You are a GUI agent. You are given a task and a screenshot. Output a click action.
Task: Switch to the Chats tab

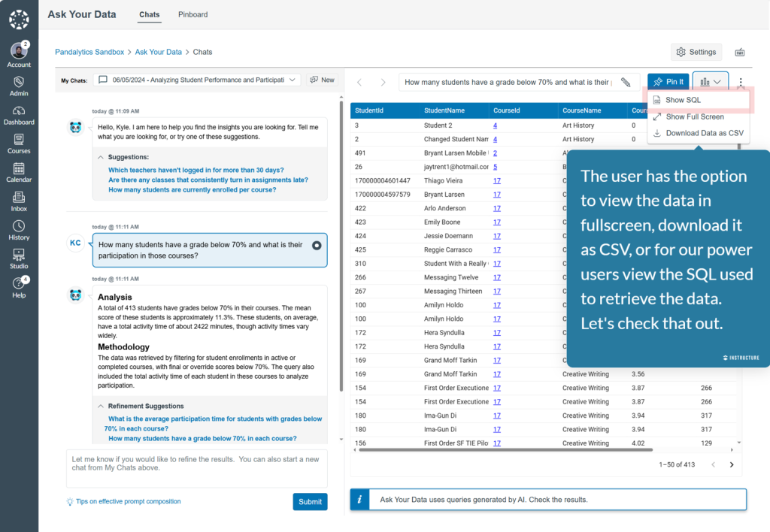[150, 15]
